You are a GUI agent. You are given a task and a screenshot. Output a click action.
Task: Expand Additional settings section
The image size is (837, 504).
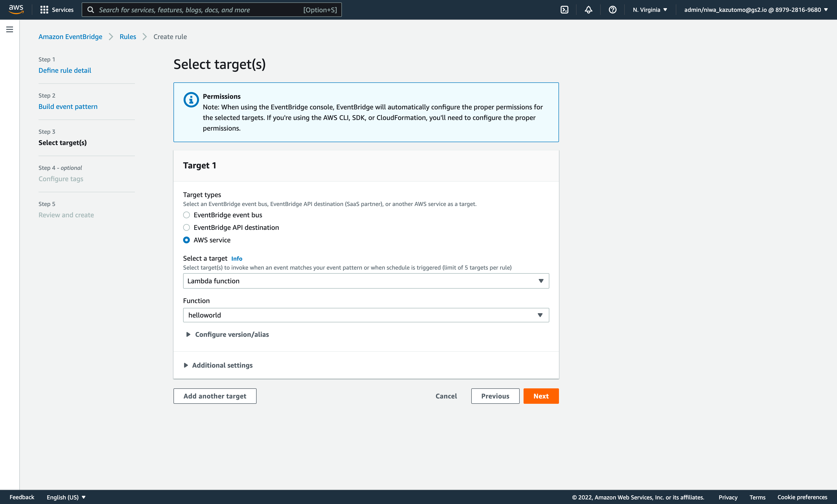(x=218, y=365)
